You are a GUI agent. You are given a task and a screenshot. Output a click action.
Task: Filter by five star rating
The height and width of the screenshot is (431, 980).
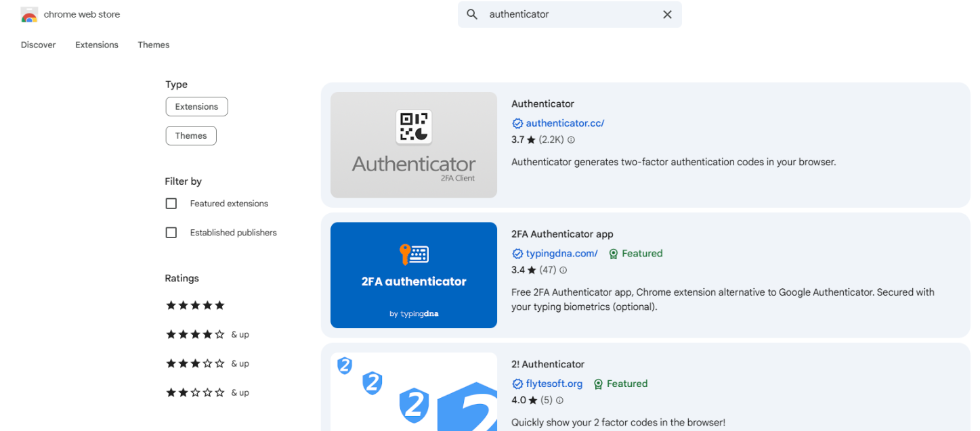[x=196, y=305]
